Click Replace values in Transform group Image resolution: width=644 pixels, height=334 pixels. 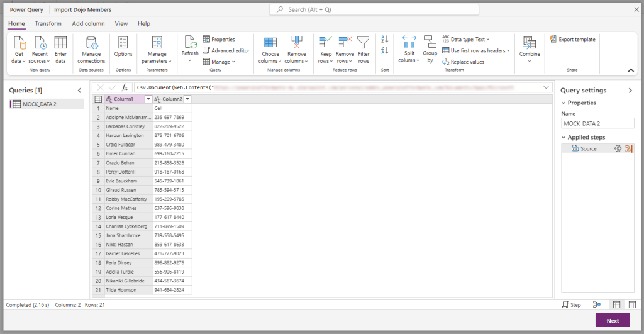click(x=464, y=62)
